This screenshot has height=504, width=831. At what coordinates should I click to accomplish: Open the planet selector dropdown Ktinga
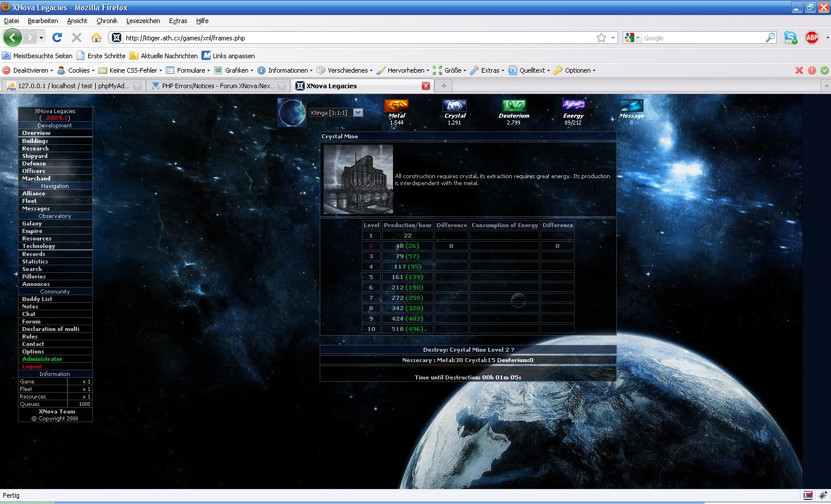point(336,112)
